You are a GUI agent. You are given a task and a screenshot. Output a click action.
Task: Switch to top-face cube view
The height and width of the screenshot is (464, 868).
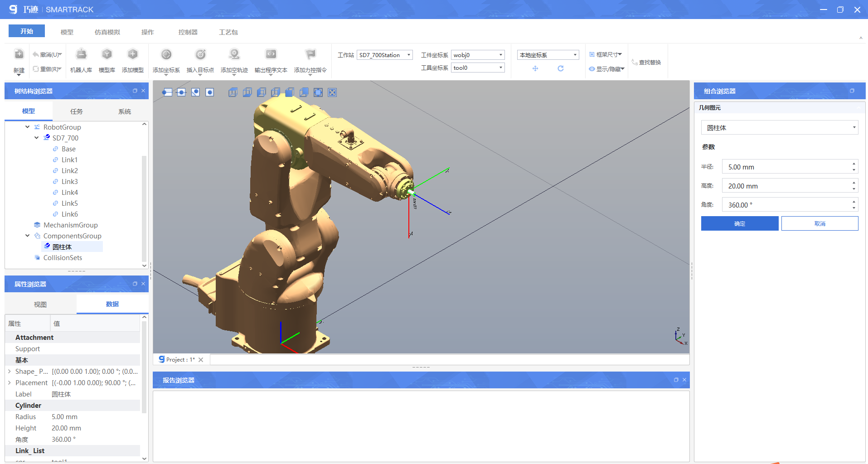pos(233,92)
